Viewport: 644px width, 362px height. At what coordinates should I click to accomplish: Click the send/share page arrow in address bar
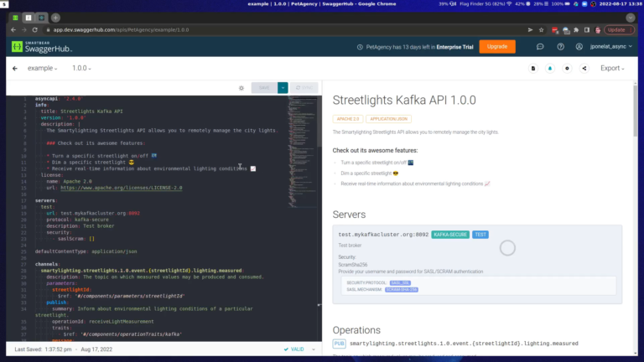click(530, 30)
